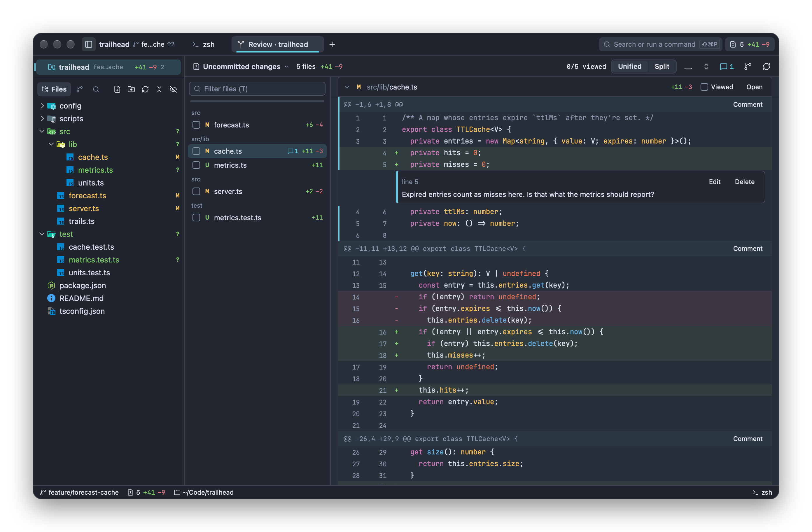Check the metrics.test.ts file checkbox
The image size is (812, 532).
point(196,218)
